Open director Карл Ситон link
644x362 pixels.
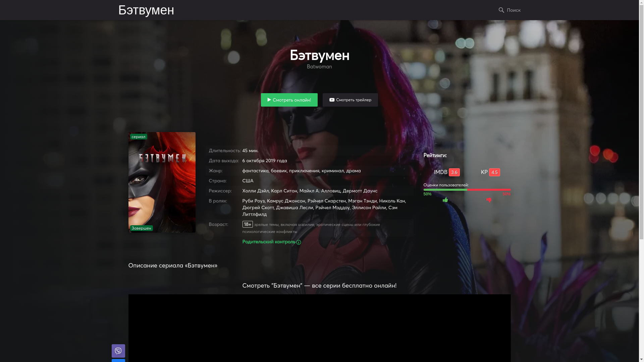point(284,191)
